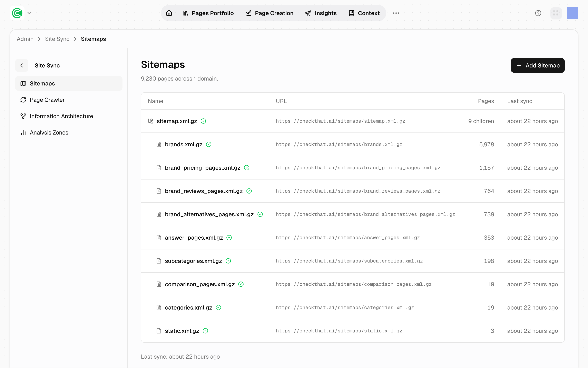588x368 pixels.
Task: Click green check status next to brand_pricing_pages.xml.gz
Action: 247,168
